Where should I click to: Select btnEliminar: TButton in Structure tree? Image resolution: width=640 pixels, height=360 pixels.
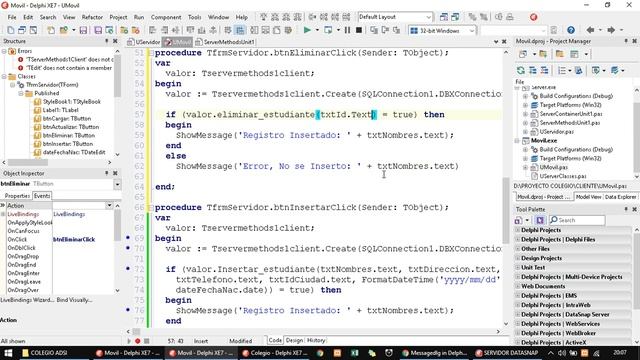click(68, 136)
